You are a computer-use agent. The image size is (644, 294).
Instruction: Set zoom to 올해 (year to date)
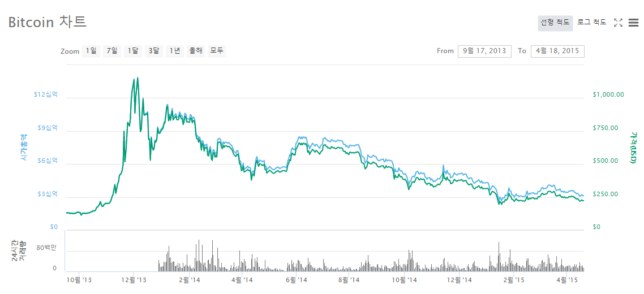click(195, 51)
